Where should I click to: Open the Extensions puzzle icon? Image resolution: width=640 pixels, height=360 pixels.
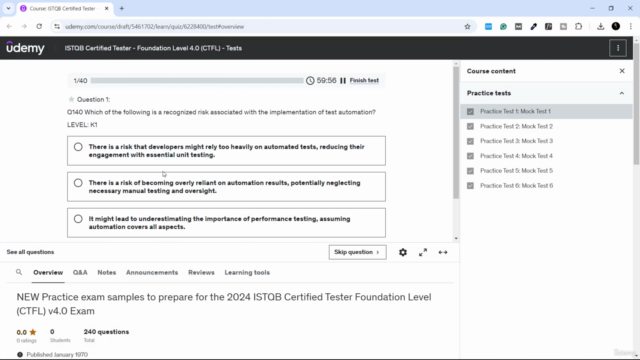pyautogui.click(x=578, y=27)
